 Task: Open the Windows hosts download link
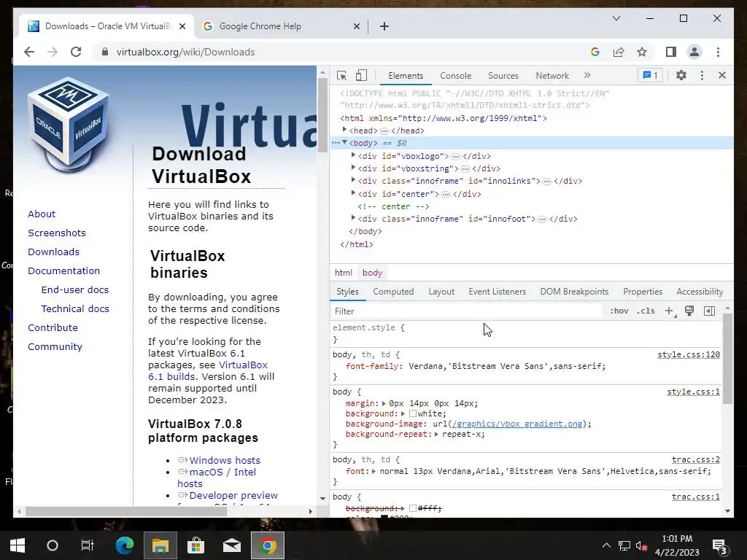pyautogui.click(x=225, y=461)
